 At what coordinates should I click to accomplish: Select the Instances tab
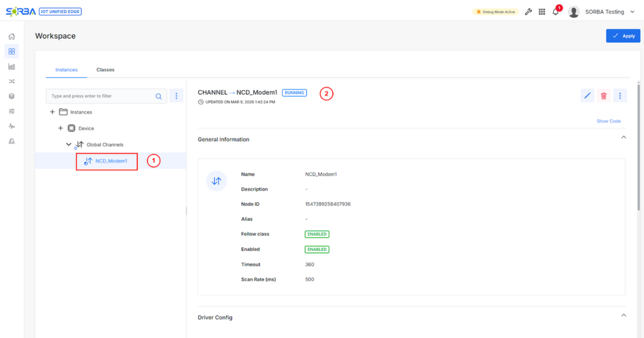pos(66,70)
